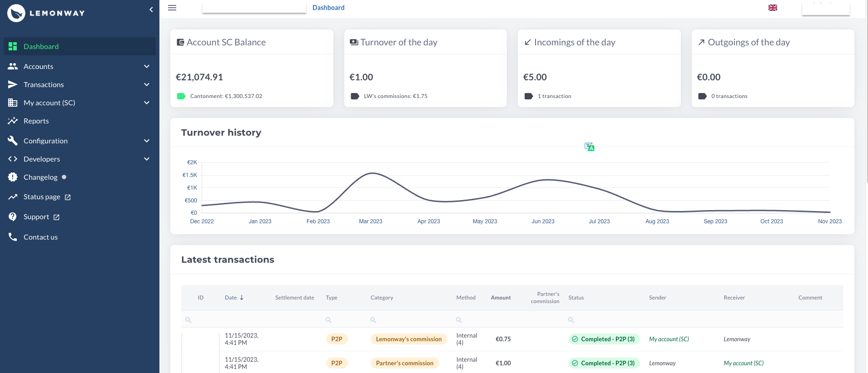The height and width of the screenshot is (373, 868).
Task: Click the incoming arrow icon beside Incomings of the day
Action: click(528, 42)
